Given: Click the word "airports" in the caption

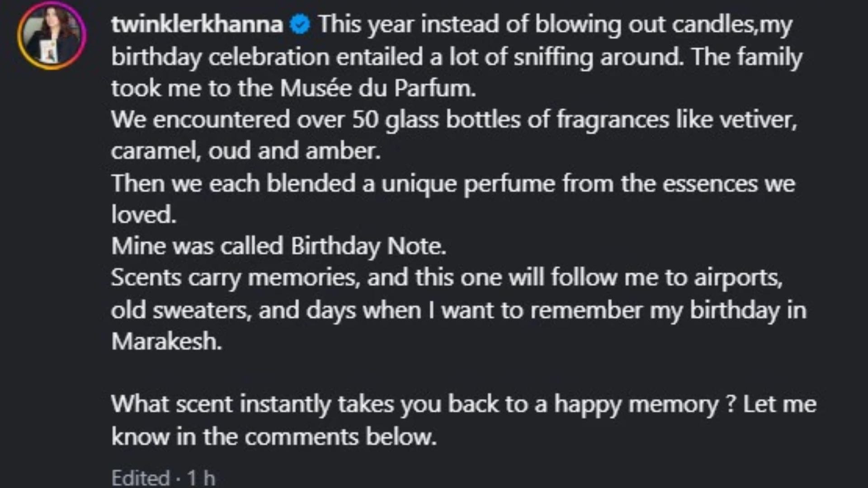Looking at the screenshot, I should coord(737,277).
